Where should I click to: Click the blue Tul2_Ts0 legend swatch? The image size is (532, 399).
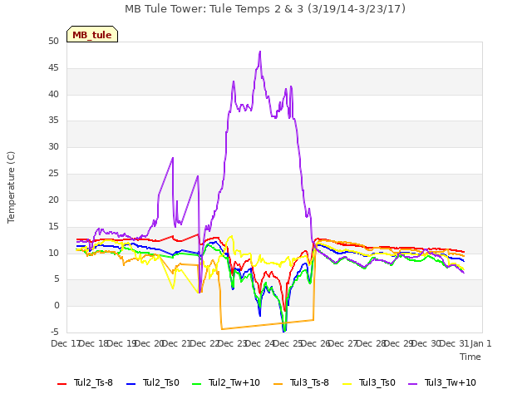(x=131, y=384)
